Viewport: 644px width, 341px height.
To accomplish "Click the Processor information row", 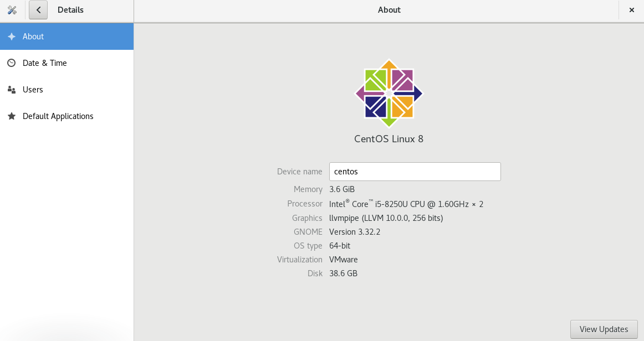I will [x=406, y=204].
